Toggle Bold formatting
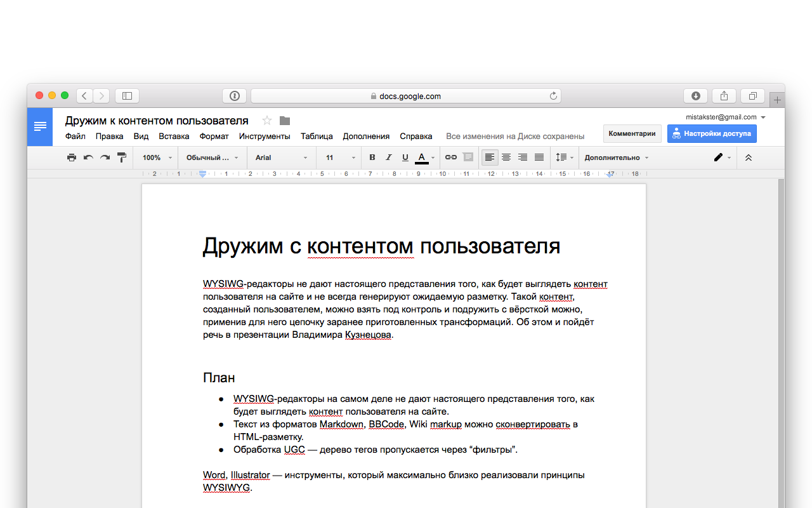The image size is (812, 508). (372, 157)
